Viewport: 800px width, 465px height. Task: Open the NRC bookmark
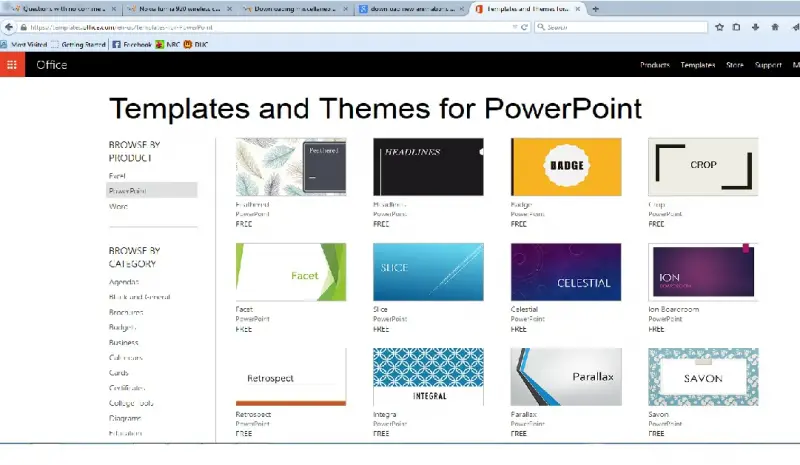pos(168,44)
